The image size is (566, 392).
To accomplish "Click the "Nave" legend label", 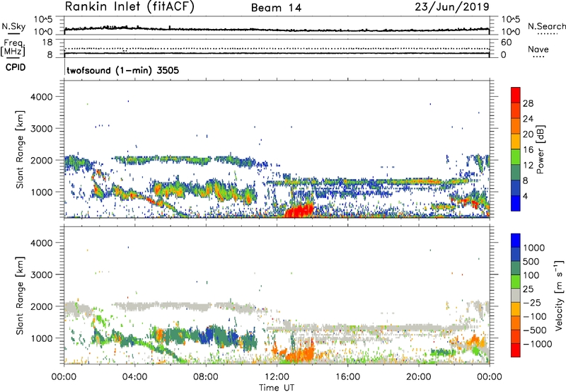I will click(x=538, y=50).
